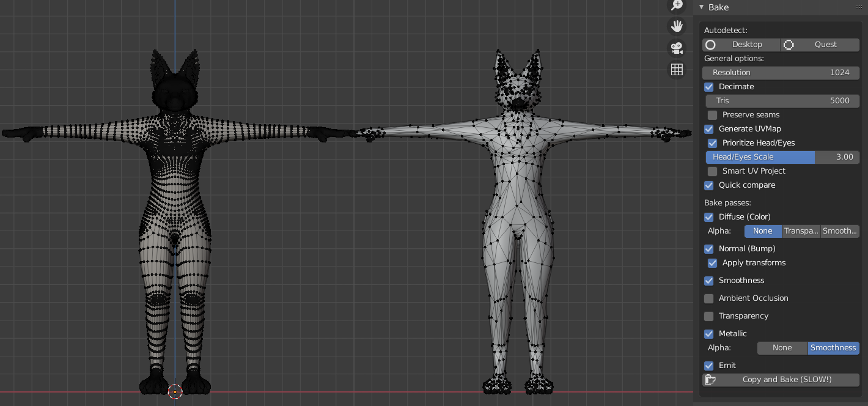Switch perspective/orthographic with grid icon
The height and width of the screenshot is (406, 868).
click(x=677, y=70)
